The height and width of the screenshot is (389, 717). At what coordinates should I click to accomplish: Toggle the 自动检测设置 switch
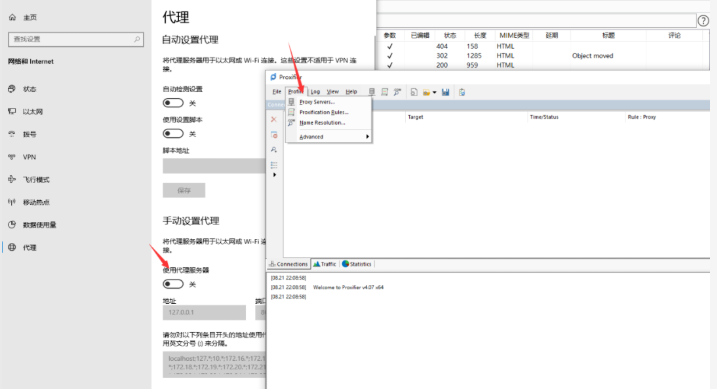173,103
